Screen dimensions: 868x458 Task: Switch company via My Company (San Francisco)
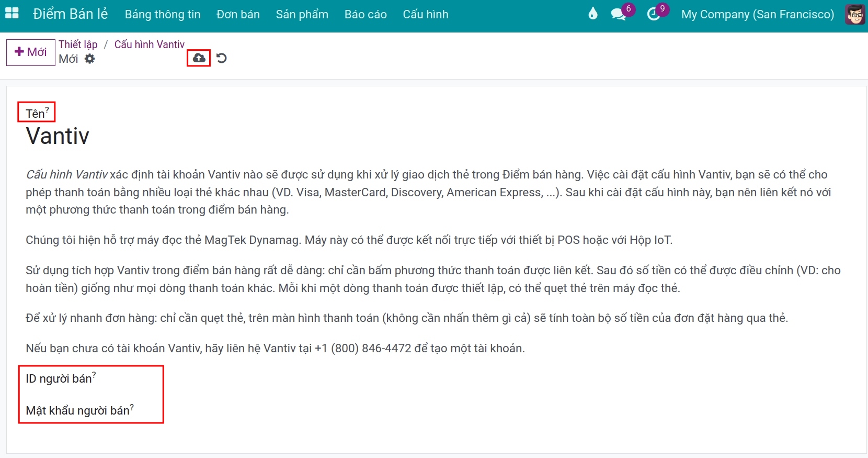click(758, 14)
